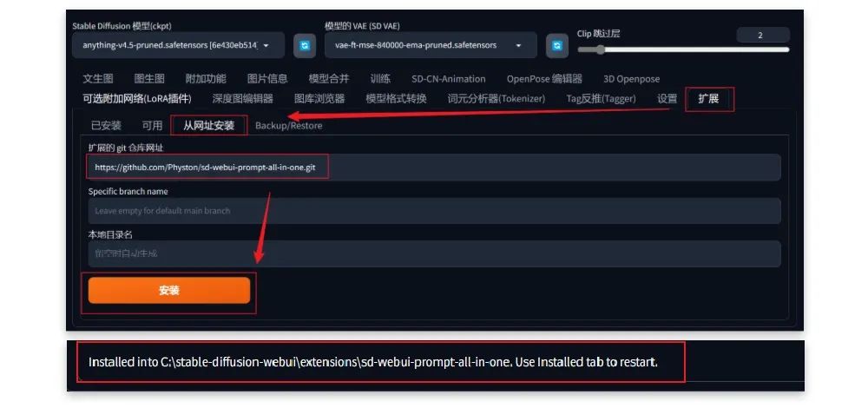Switch to the OpenPose 编辑器 tab
Image resolution: width=868 pixels, height=408 pixels.
pos(544,79)
